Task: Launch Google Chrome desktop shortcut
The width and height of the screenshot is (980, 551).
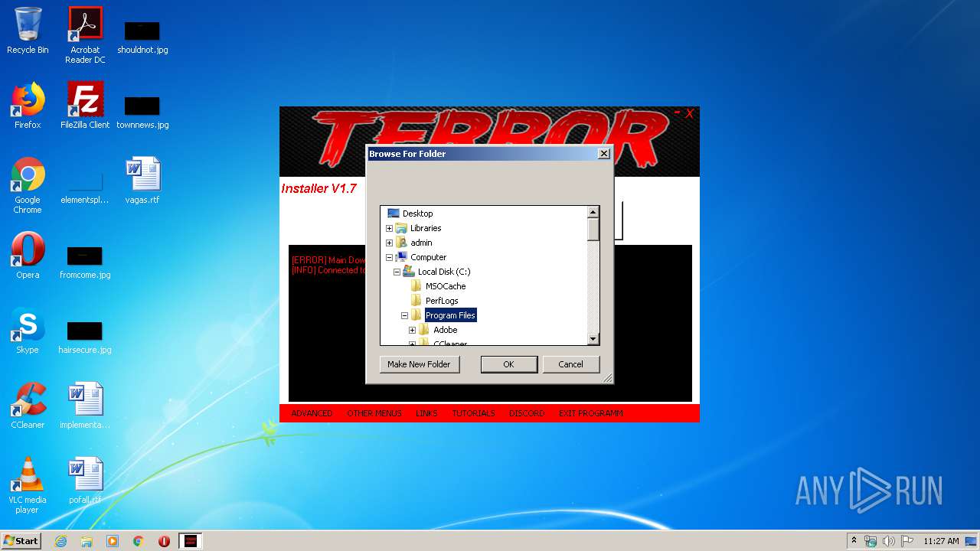Action: coord(28,185)
